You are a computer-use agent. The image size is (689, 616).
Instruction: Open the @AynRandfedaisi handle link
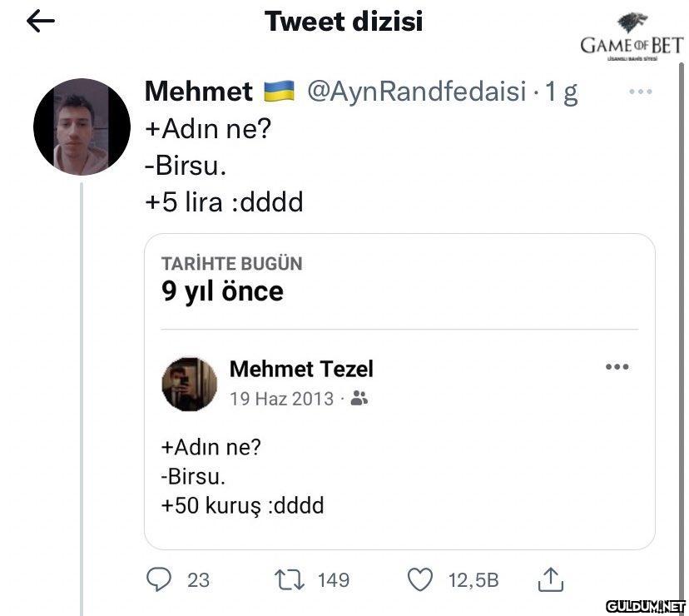pos(417,92)
